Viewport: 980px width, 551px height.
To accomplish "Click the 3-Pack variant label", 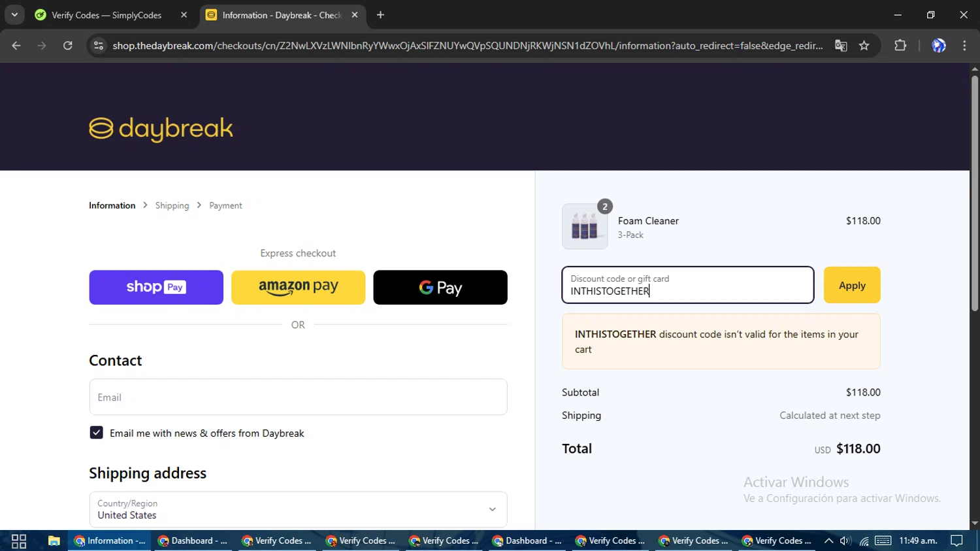I will 630,235.
